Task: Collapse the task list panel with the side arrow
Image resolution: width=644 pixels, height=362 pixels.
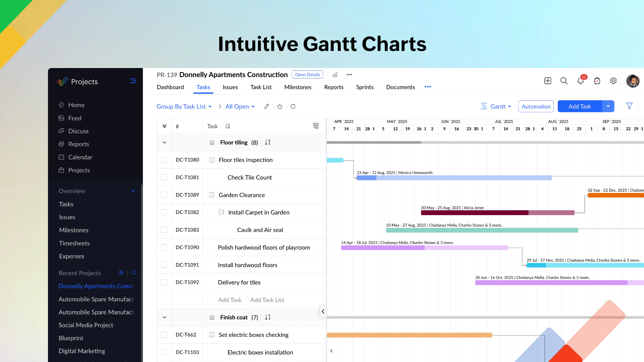Action: (x=323, y=311)
